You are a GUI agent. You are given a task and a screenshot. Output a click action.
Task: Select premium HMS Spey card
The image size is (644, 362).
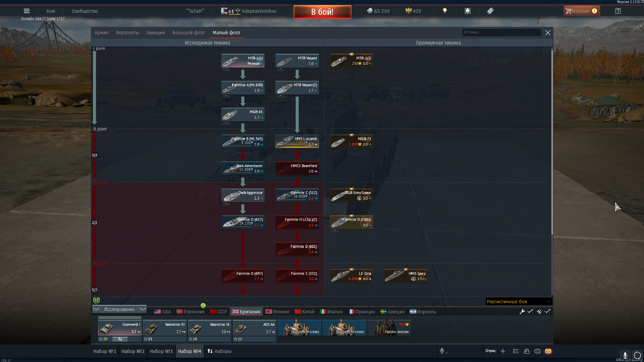click(405, 276)
